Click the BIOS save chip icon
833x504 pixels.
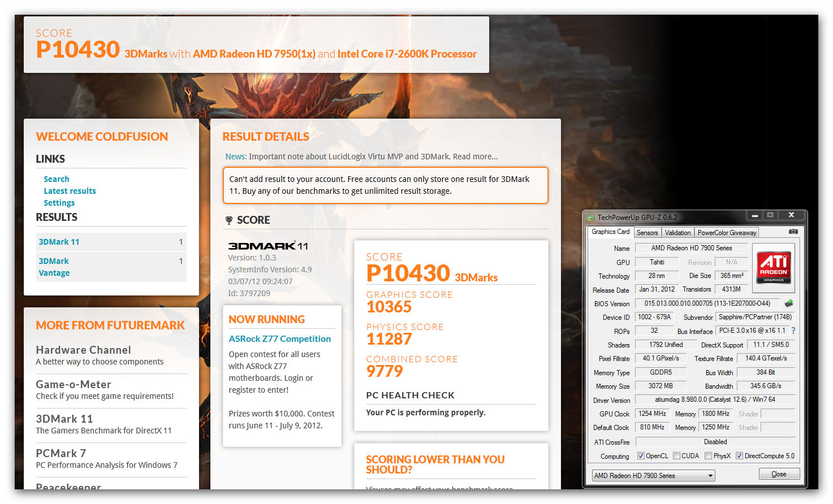pos(789,303)
